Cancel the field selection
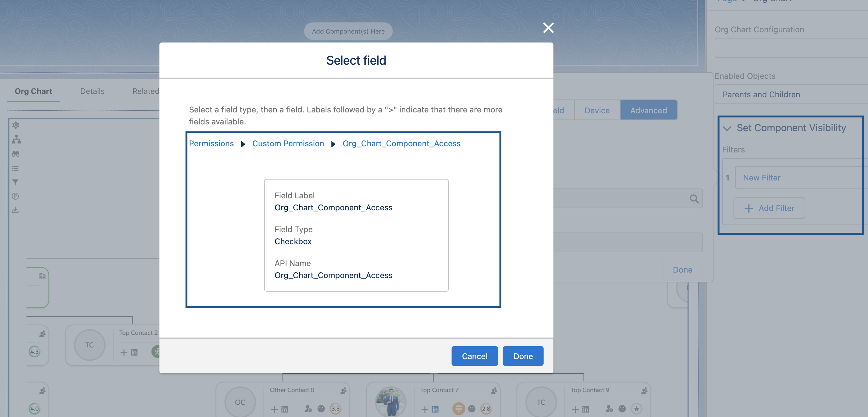The height and width of the screenshot is (417, 868). (x=474, y=356)
